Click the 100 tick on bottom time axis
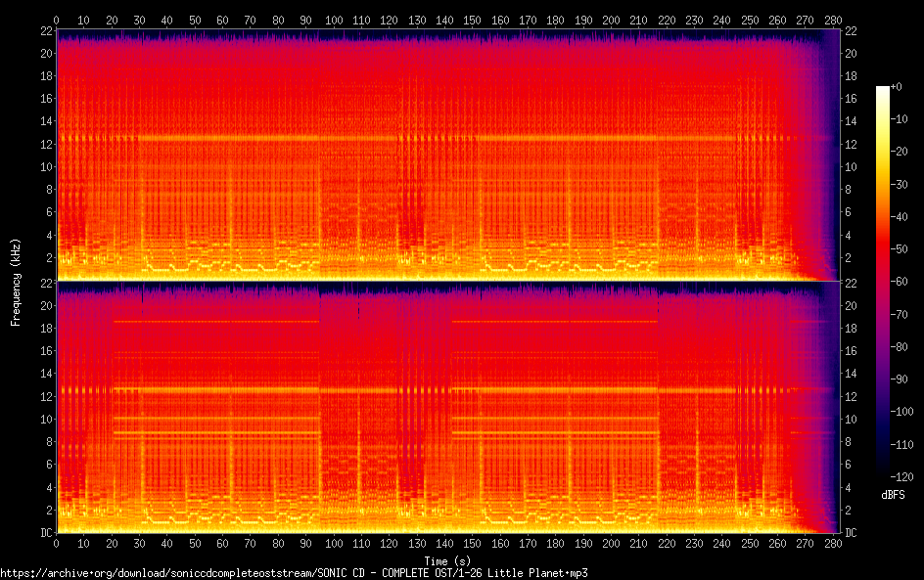 pos(334,544)
